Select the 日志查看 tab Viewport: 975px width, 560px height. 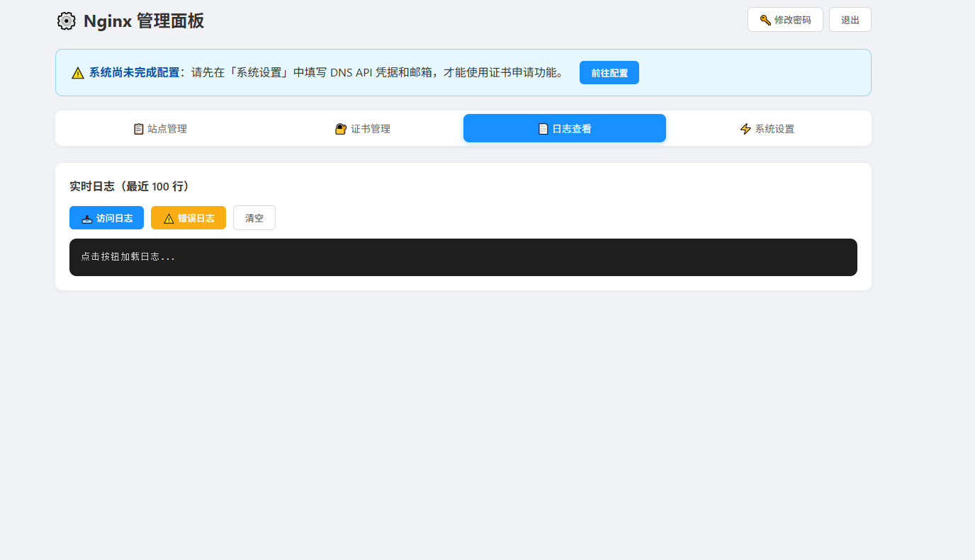point(565,128)
